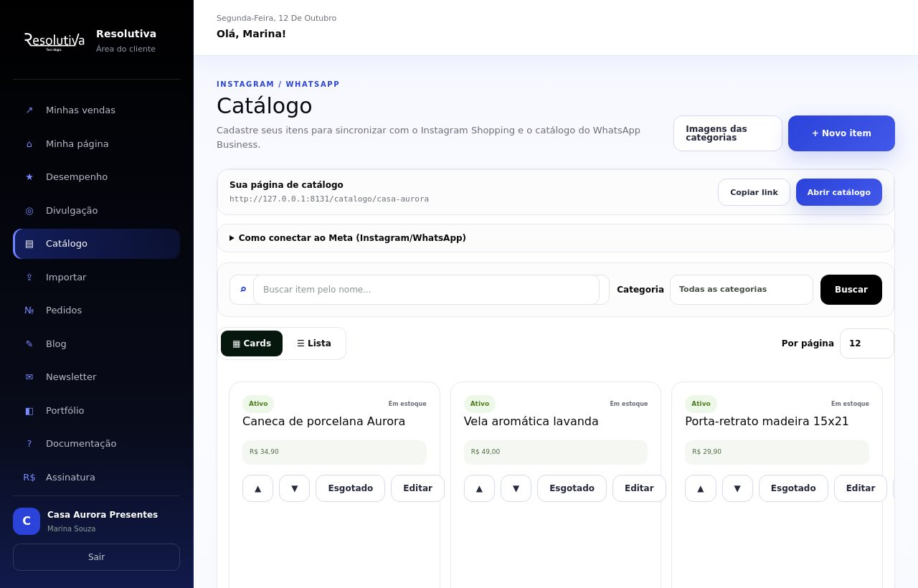Screen dimensions: 918x588
Task: Click Copiar link button
Action: click(754, 192)
